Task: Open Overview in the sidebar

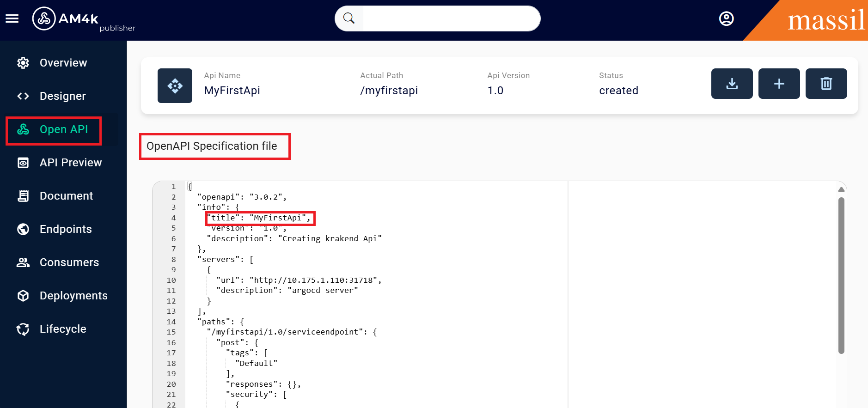Action: (63, 63)
